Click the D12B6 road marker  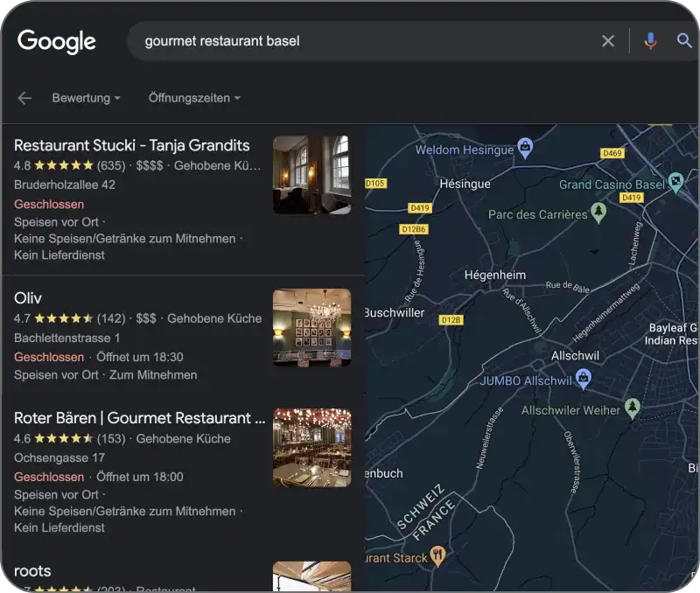pos(413,229)
